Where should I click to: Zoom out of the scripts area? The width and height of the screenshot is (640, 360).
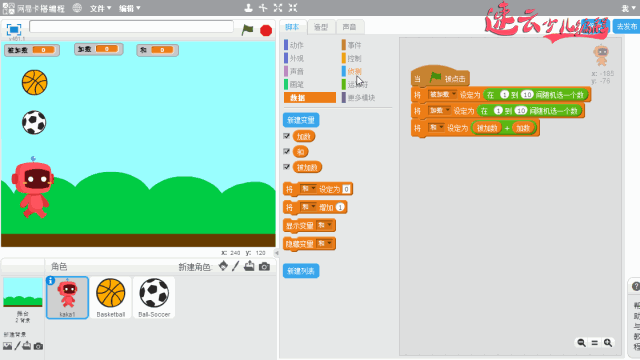tap(581, 342)
